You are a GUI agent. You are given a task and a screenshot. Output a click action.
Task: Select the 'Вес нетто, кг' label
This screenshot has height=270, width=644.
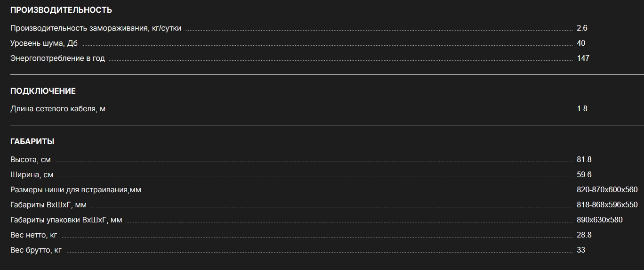[x=33, y=235]
